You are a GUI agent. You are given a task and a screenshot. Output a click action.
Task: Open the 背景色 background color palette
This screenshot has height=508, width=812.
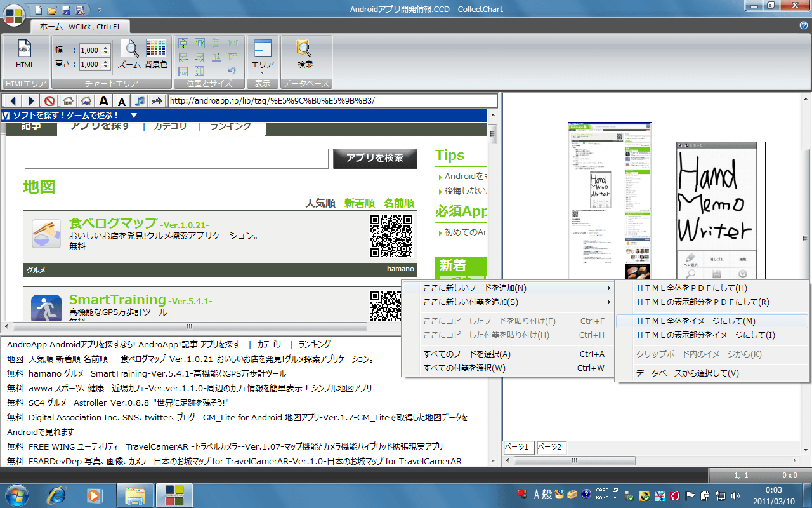[156, 55]
